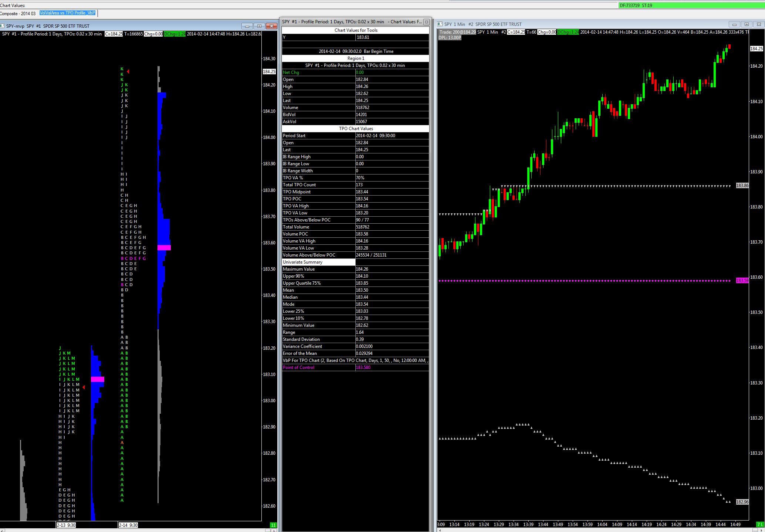Minimize the SPY-mvp TPO chart window
765x532 pixels.
(247, 26)
